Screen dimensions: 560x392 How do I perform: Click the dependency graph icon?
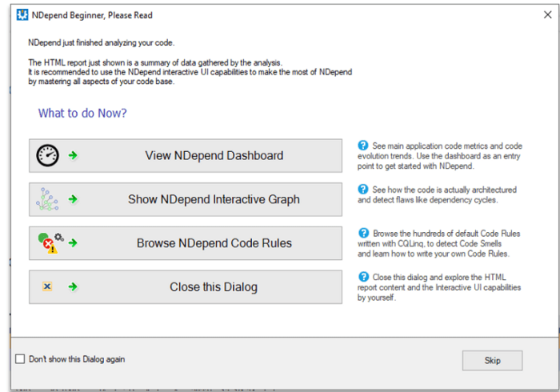(48, 199)
